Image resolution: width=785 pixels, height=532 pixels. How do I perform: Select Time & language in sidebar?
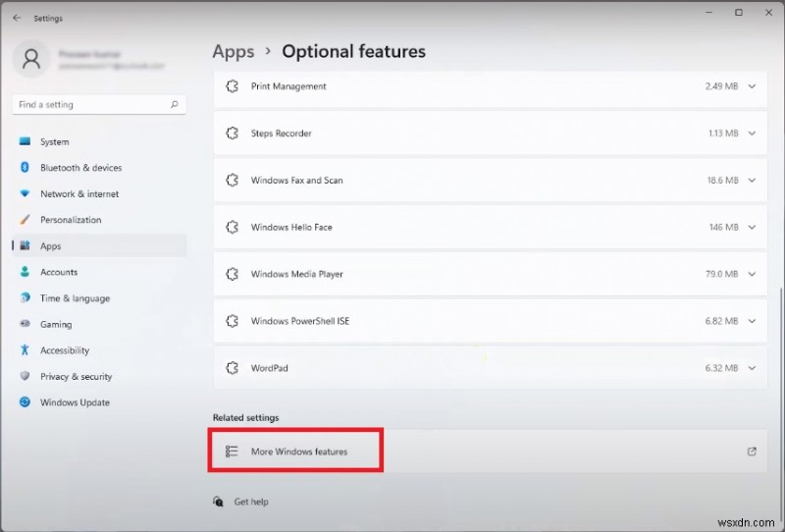click(x=75, y=298)
